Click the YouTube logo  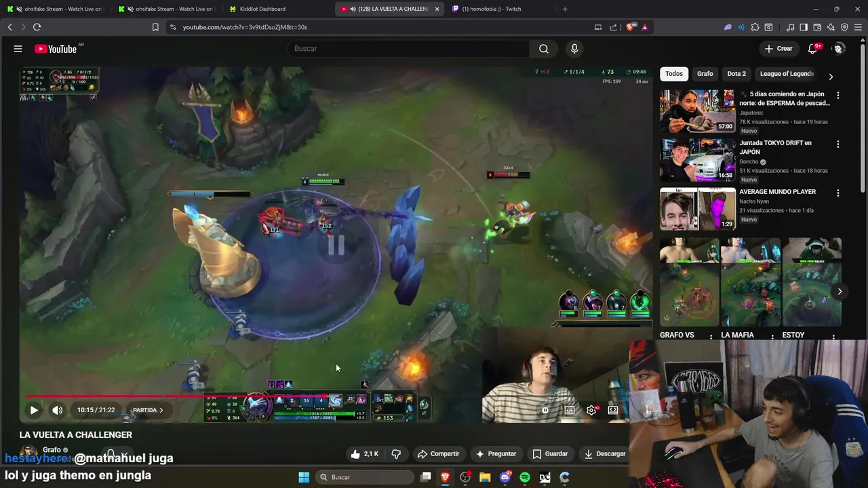coord(56,49)
